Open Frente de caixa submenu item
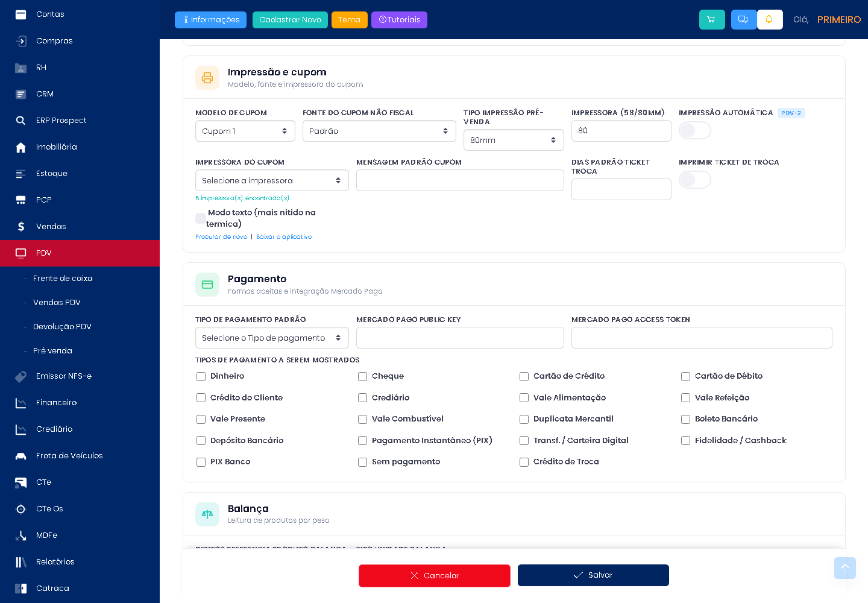Viewport: 868px width, 603px height. [x=63, y=279]
